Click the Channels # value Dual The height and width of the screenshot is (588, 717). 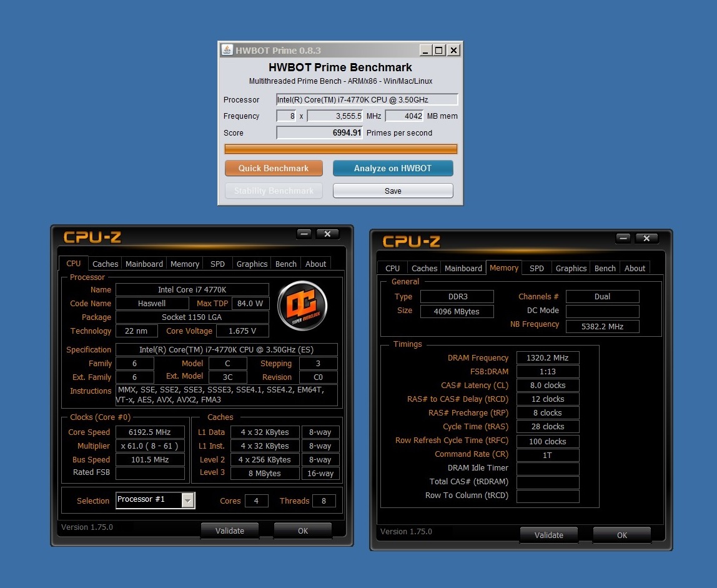click(602, 297)
